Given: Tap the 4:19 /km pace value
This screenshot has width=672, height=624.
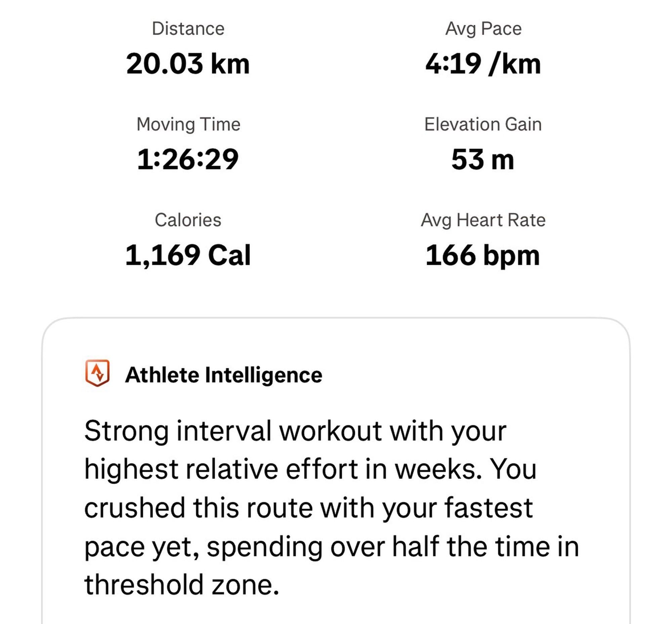Looking at the screenshot, I should coord(483,64).
